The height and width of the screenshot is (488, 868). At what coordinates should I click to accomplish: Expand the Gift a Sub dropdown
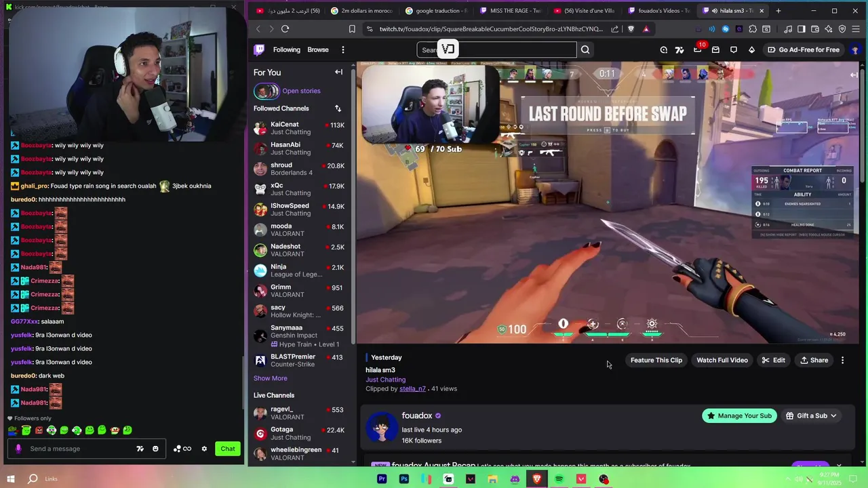click(811, 415)
